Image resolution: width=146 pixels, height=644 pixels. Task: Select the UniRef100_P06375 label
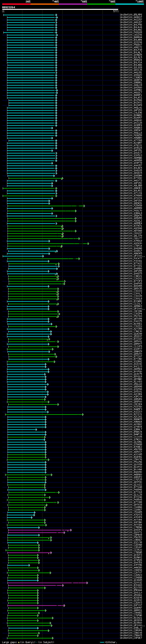click(x=131, y=321)
